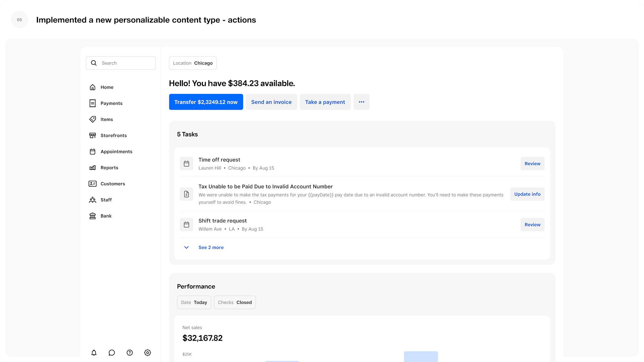
Task: Click Transfer $2,3249.12 now button
Action: (206, 102)
